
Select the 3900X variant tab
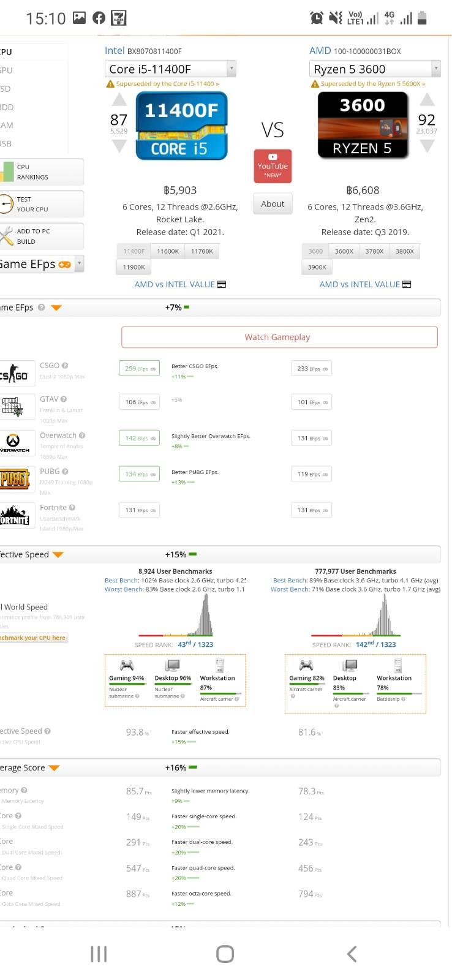pyautogui.click(x=317, y=267)
